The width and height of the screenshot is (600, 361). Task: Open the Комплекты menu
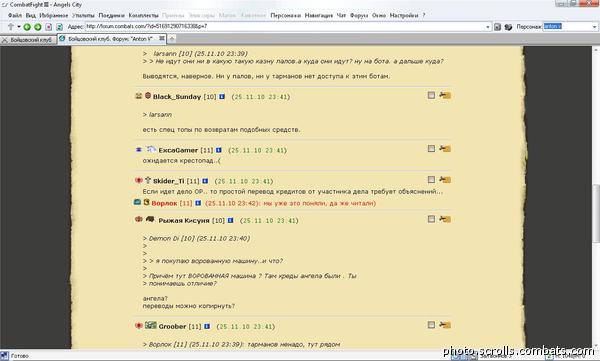(x=143, y=16)
